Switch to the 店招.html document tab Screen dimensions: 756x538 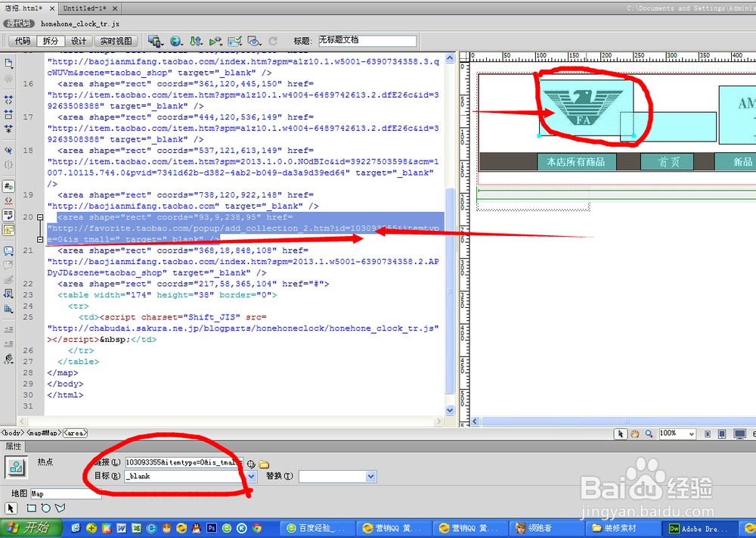pyautogui.click(x=23, y=8)
